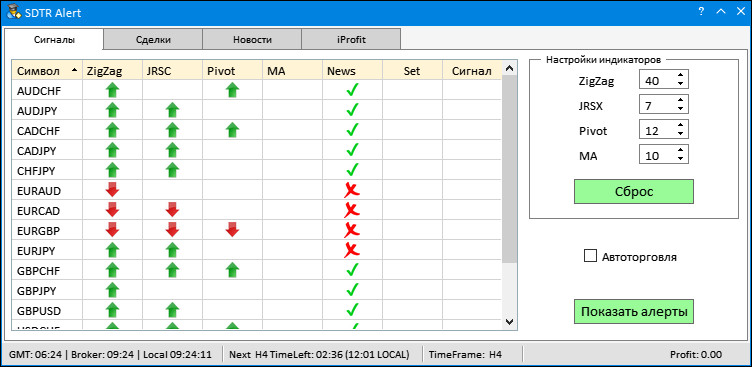Click the Pivot up arrow for GBPCHF
This screenshot has height=367, width=752.
(x=232, y=271)
